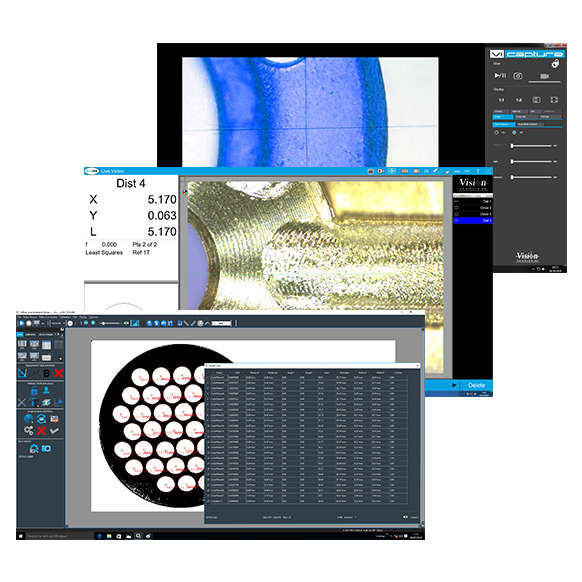
Task: Click the blue open padlock icon
Action: point(34,390)
